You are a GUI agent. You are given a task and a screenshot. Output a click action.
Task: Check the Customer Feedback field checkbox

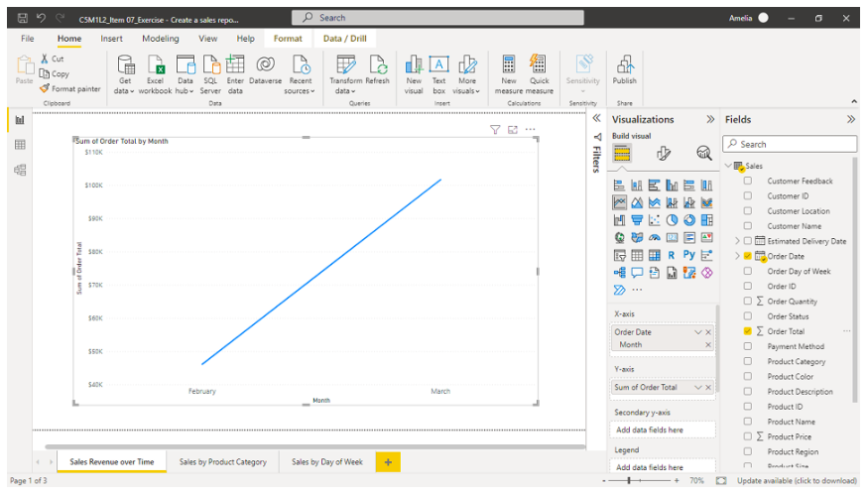point(748,181)
